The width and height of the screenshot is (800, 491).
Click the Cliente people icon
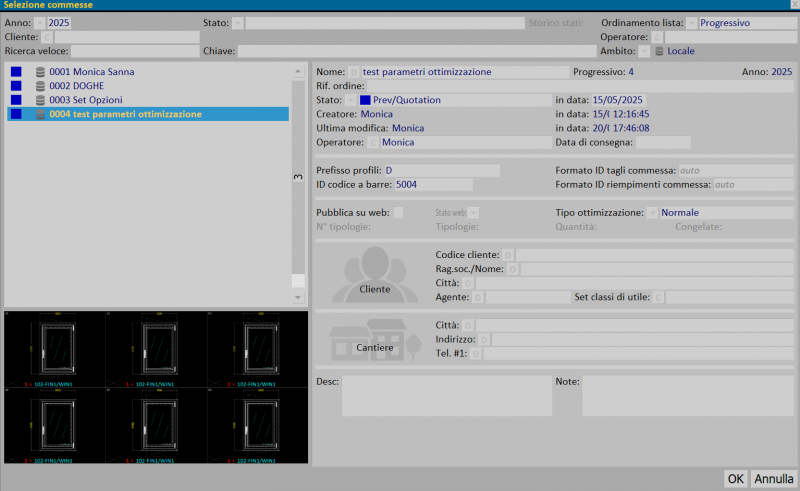pyautogui.click(x=375, y=275)
